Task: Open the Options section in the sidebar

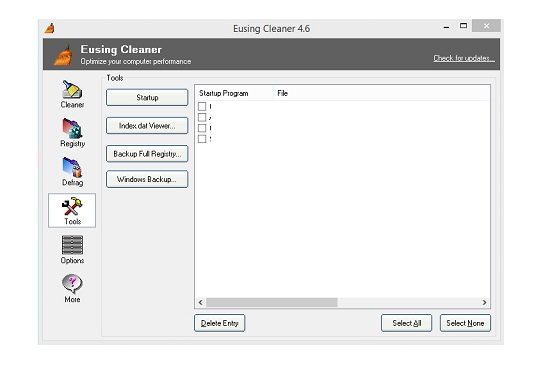Action: coord(72,249)
